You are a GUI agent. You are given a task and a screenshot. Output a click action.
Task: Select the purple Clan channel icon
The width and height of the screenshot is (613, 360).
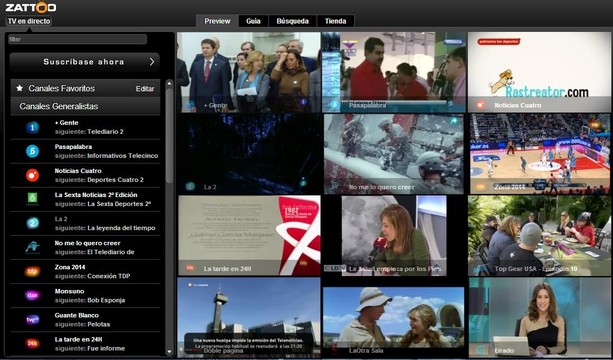coord(32,296)
